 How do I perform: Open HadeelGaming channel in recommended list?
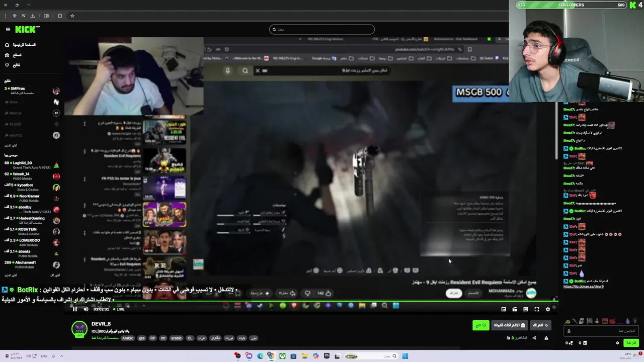(x=31, y=220)
